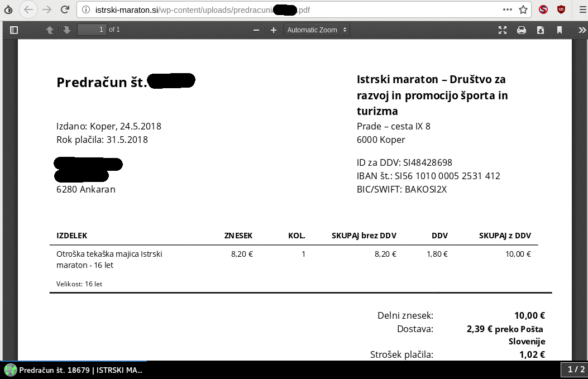Click the '6280 Ankaran' address line
The image size is (588, 379).
point(86,189)
